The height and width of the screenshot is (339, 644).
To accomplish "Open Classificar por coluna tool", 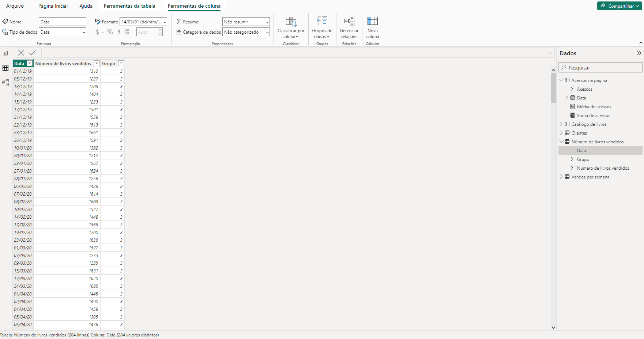I will pos(291,28).
